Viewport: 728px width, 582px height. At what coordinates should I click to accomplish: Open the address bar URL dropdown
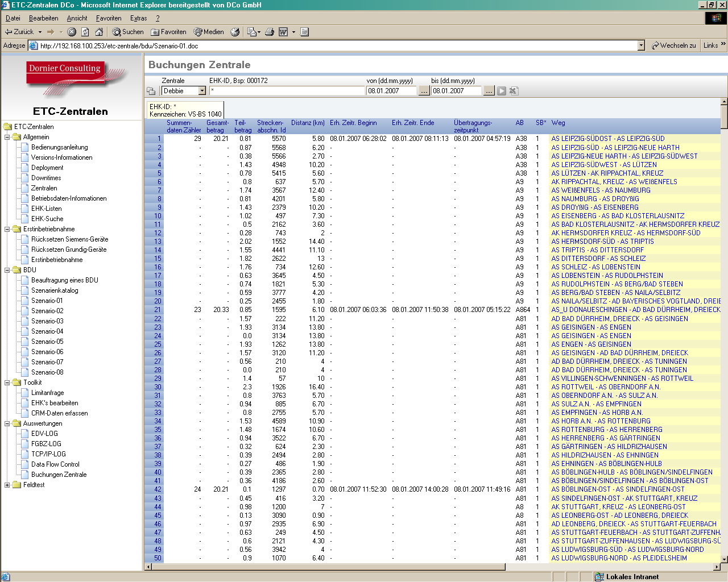pos(641,45)
